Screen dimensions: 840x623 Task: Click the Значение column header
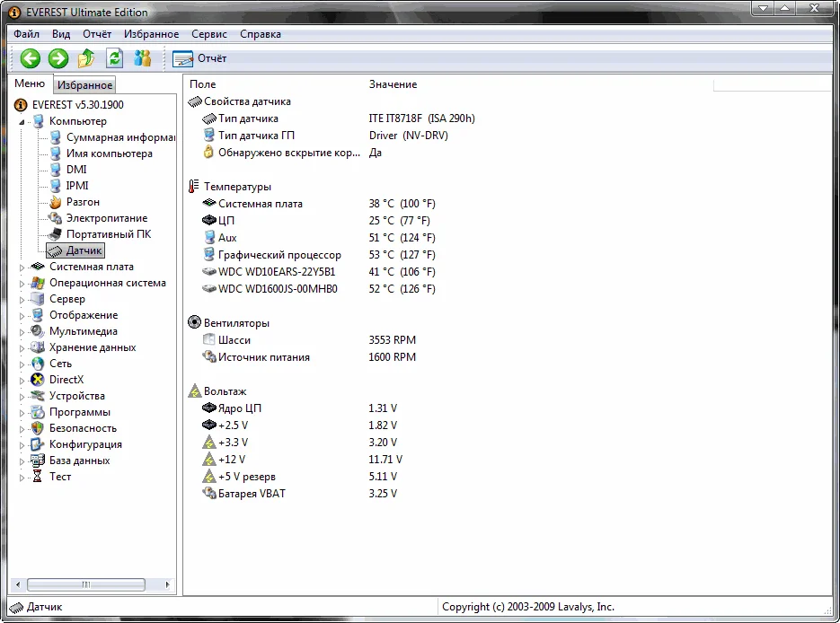pyautogui.click(x=393, y=84)
